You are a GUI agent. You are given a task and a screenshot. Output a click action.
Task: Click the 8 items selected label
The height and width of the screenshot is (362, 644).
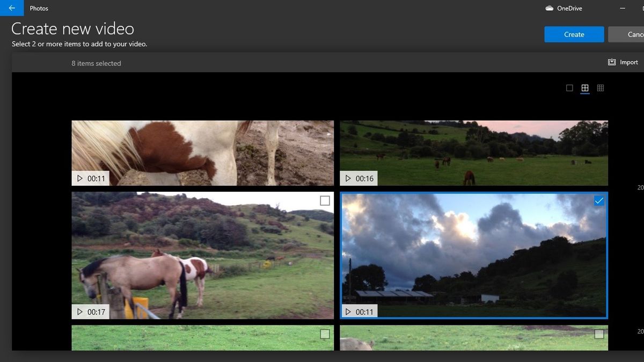coord(97,63)
